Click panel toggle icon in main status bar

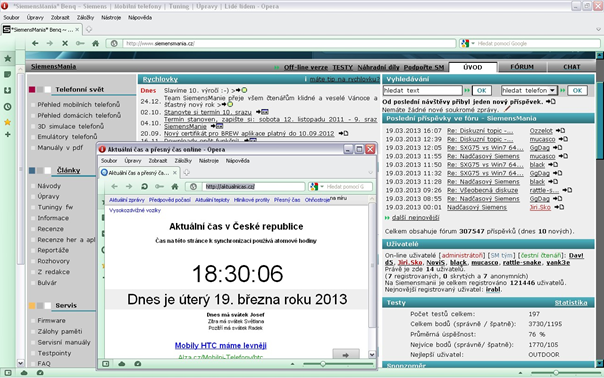point(8,373)
